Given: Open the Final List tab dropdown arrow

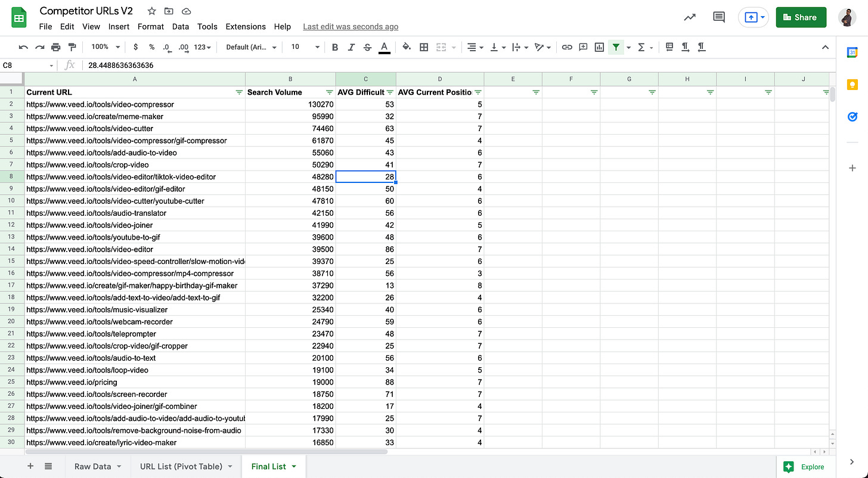Looking at the screenshot, I should (x=294, y=467).
